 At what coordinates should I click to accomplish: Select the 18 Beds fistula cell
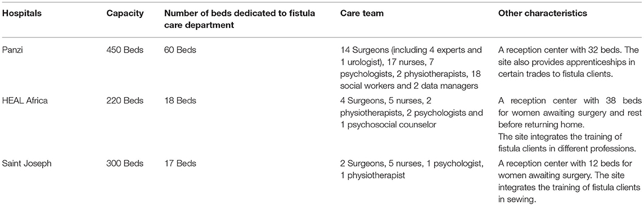179,100
